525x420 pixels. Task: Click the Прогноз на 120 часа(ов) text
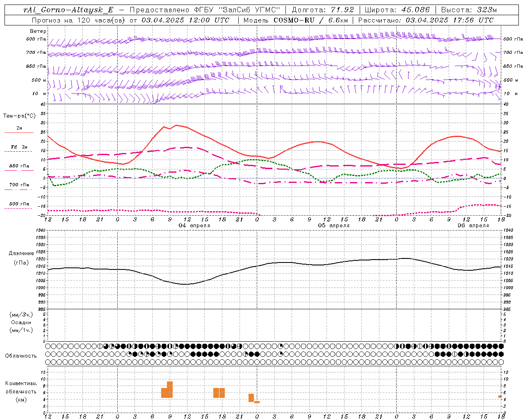79,20
